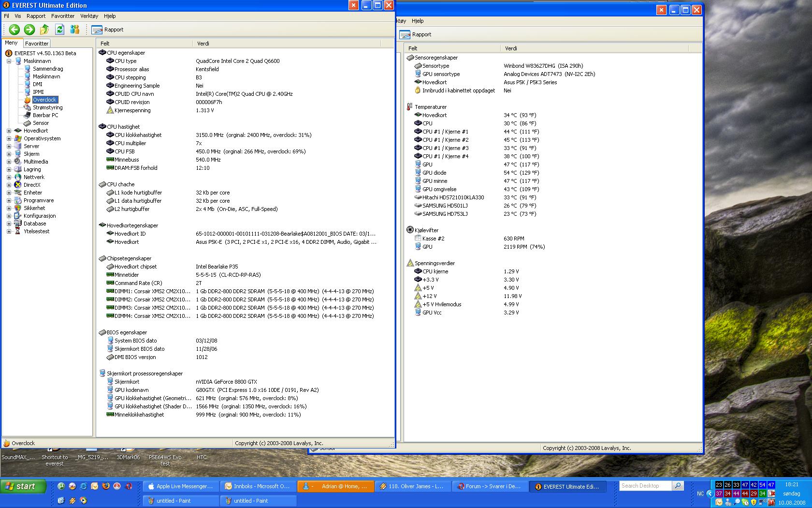Screen dimensions: 812x508
Task: Open Rapport in front EVEREST window
Action: (107, 30)
